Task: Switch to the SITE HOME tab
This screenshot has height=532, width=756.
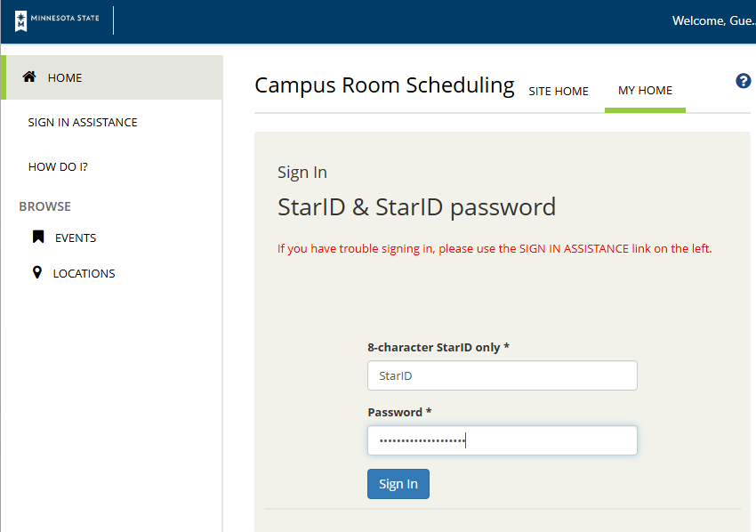Action: click(559, 91)
